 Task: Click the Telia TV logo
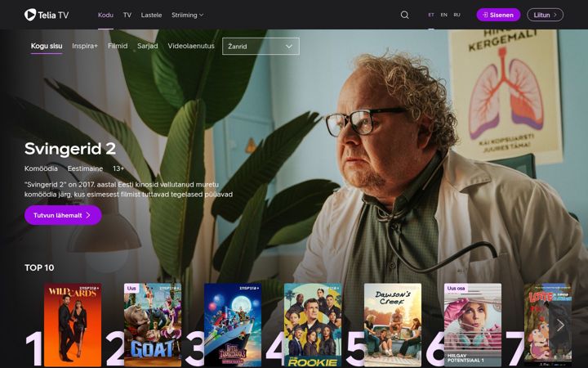pyautogui.click(x=47, y=15)
